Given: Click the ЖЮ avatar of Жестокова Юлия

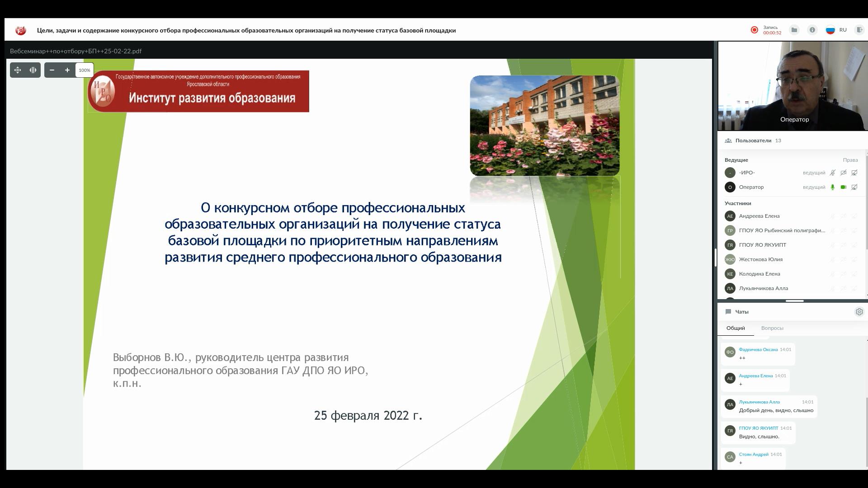Looking at the screenshot, I should [x=730, y=259].
